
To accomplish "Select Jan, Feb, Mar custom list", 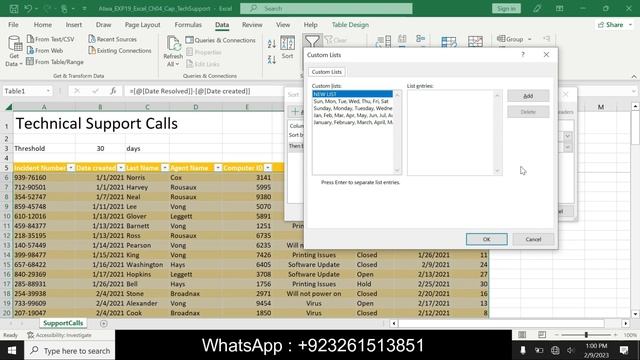I will coord(353,115).
